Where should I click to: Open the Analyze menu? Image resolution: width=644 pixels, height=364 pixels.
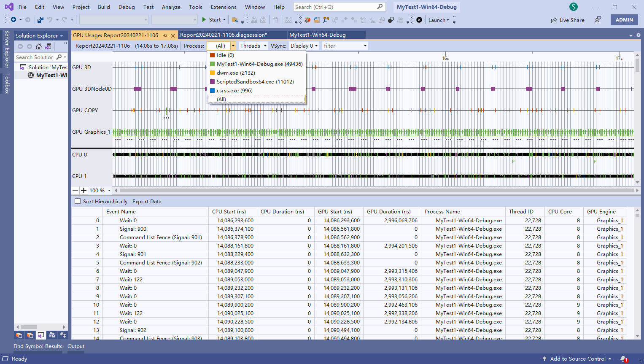[171, 7]
